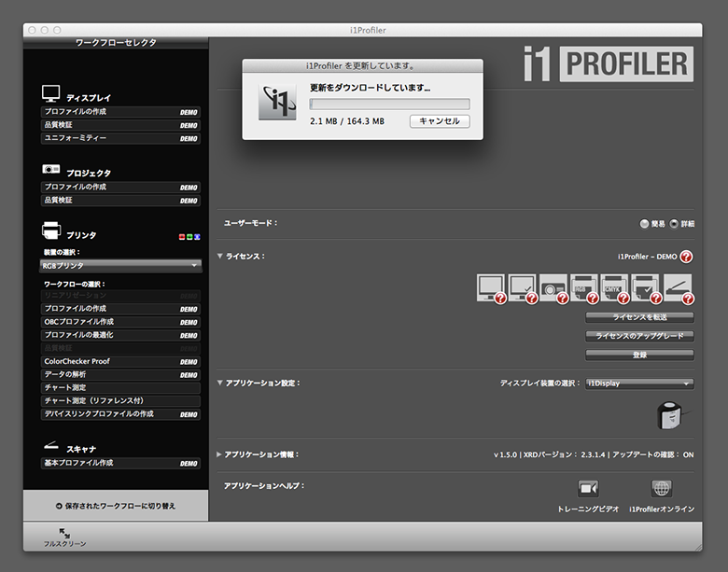Click the ライセンスのアップグレード button
The image size is (728, 572).
coord(639,336)
